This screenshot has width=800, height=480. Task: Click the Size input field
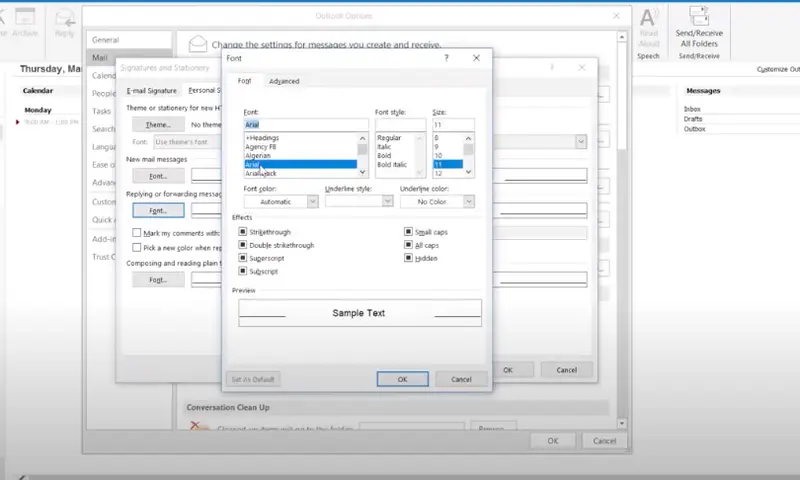point(453,124)
